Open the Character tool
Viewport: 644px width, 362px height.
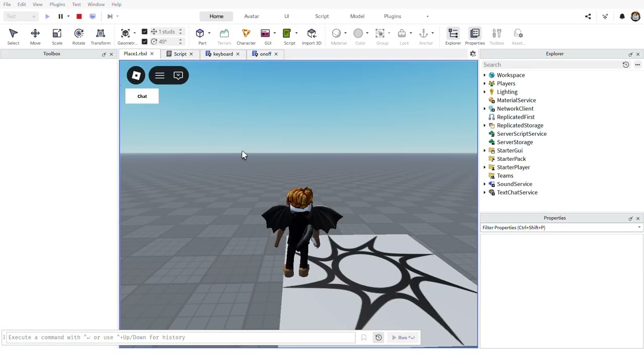(x=246, y=36)
